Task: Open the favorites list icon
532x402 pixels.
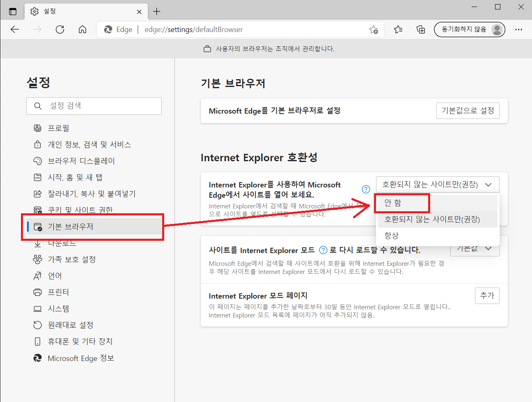Action: pos(398,30)
